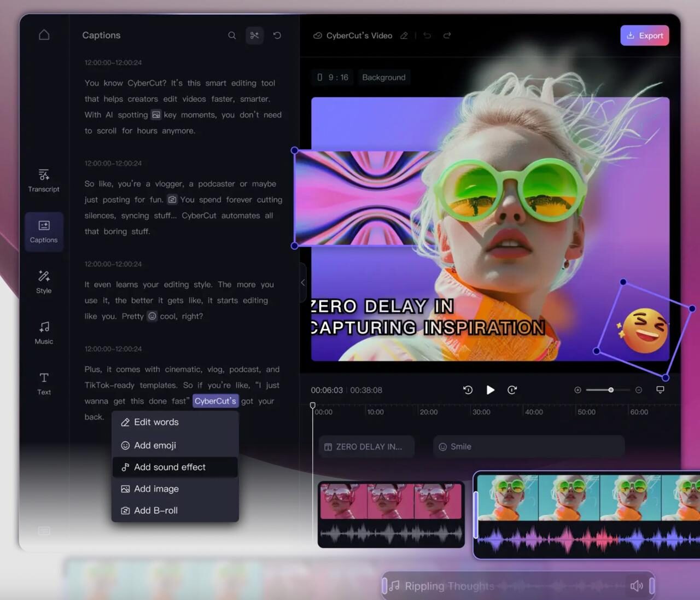Screen dimensions: 700x600
Task: Open the Style panel
Action: pos(44,282)
